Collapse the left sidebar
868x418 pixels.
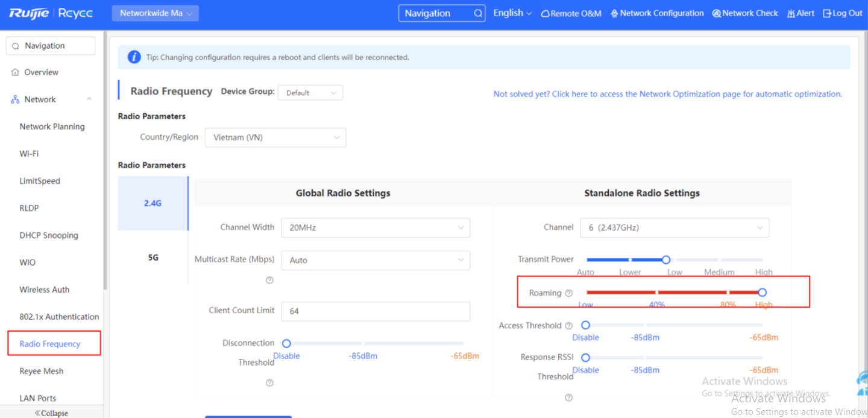pyautogui.click(x=51, y=413)
